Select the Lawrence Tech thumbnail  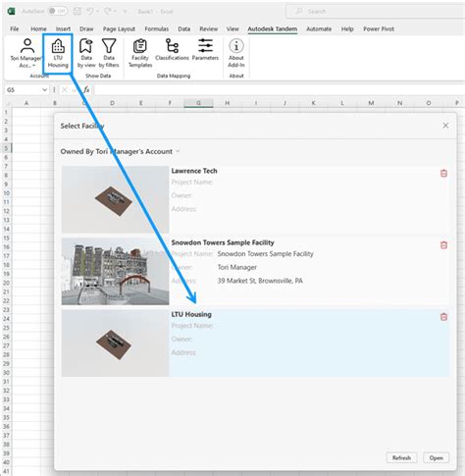point(115,199)
